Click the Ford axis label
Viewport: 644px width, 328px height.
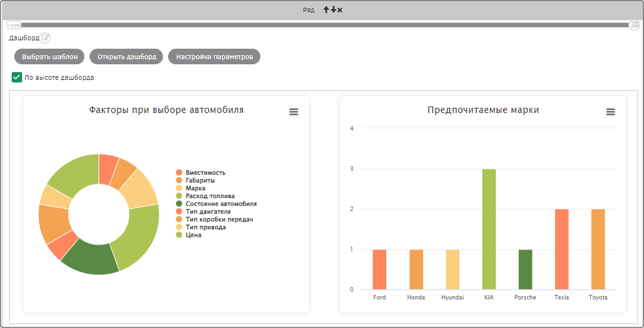click(380, 297)
